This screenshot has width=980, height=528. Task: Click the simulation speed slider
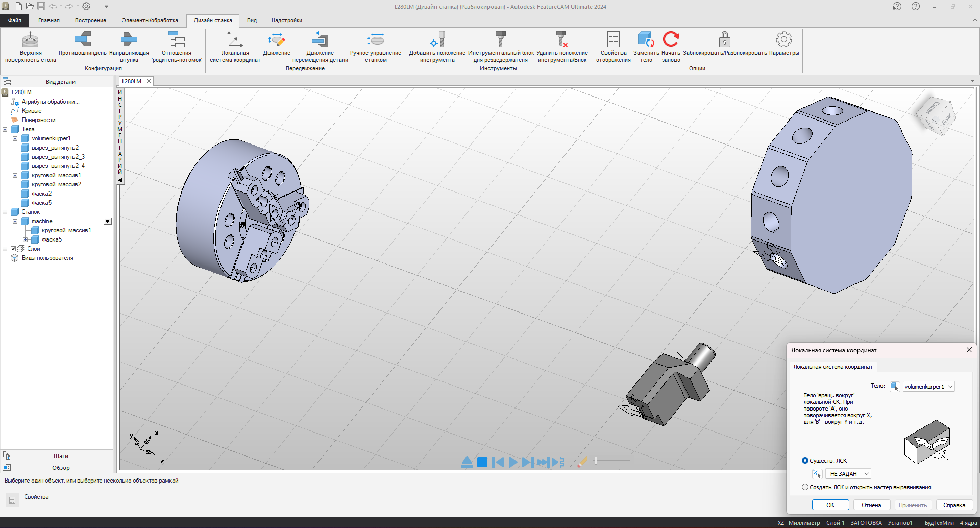pyautogui.click(x=611, y=461)
